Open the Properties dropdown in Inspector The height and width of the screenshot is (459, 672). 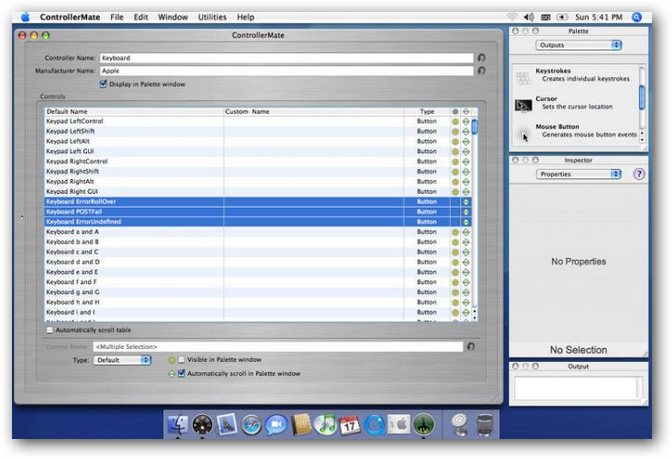[578, 174]
